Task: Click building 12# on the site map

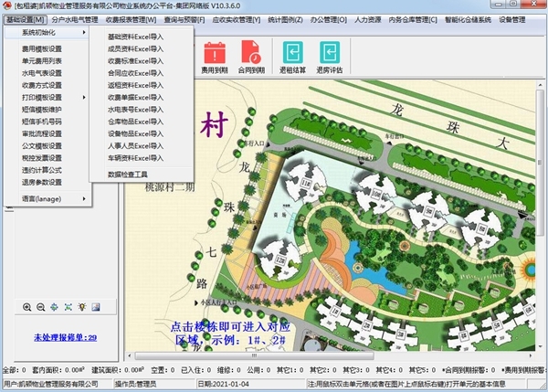Action: coord(280,260)
